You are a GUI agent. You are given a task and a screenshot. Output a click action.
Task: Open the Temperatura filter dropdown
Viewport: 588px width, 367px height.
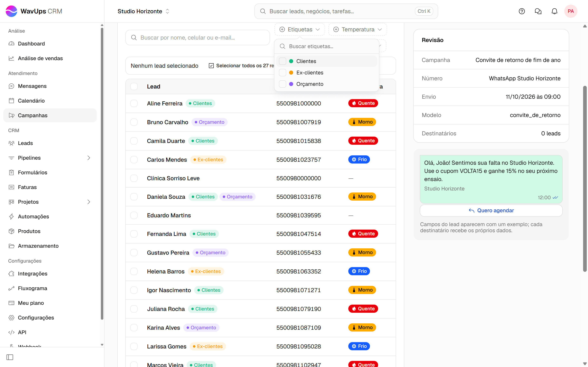357,29
